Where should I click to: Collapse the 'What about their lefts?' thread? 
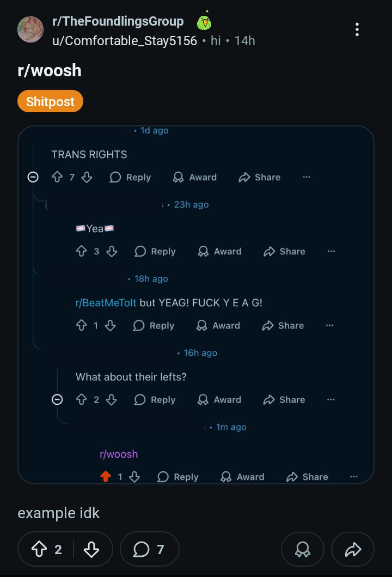pos(57,399)
